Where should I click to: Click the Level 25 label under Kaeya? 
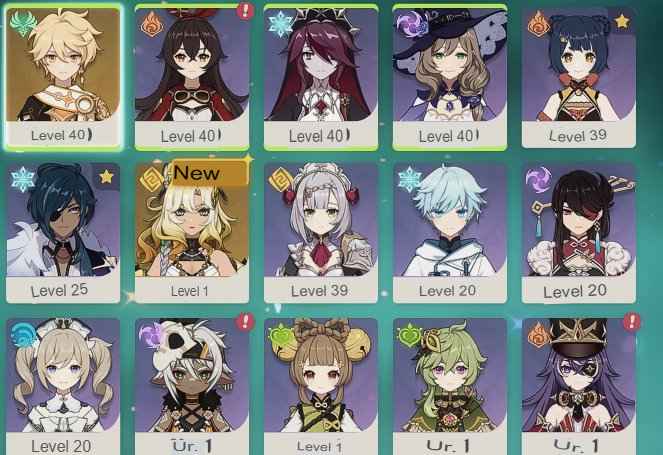point(59,291)
